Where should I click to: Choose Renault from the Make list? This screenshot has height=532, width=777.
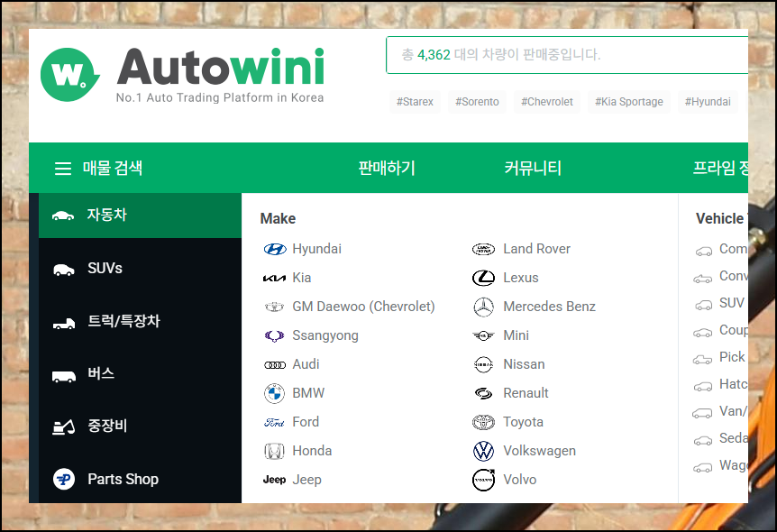[526, 393]
